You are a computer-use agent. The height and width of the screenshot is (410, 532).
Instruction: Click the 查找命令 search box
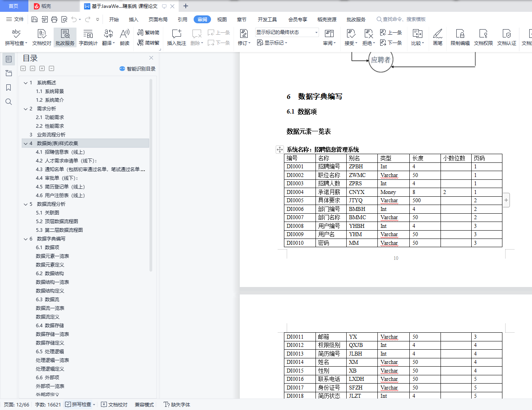401,19
